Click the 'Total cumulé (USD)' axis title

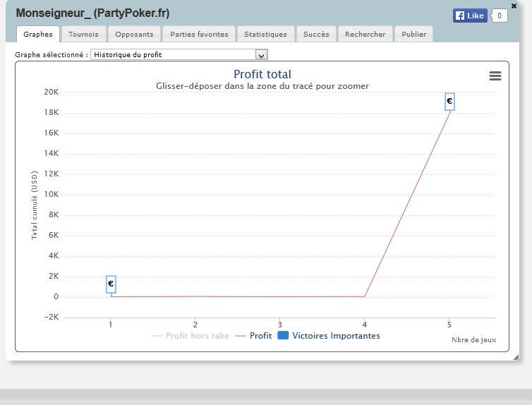click(35, 205)
